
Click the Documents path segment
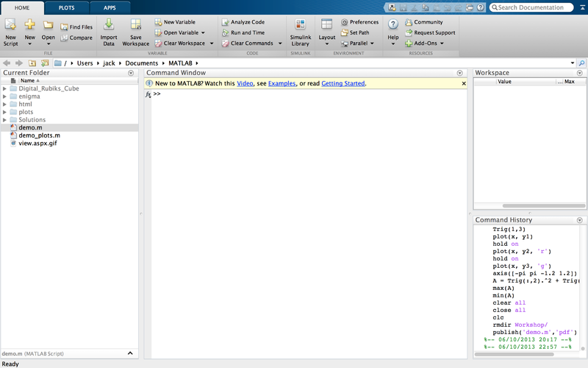(x=142, y=63)
